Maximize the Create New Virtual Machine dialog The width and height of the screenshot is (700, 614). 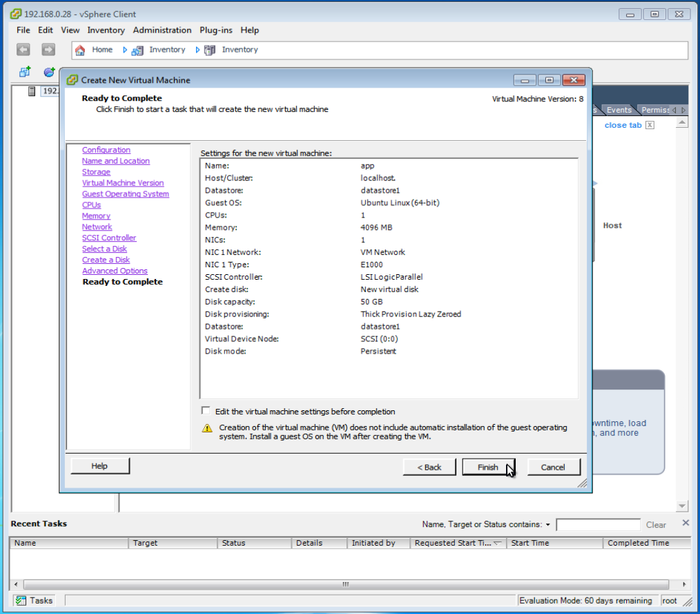(x=549, y=80)
